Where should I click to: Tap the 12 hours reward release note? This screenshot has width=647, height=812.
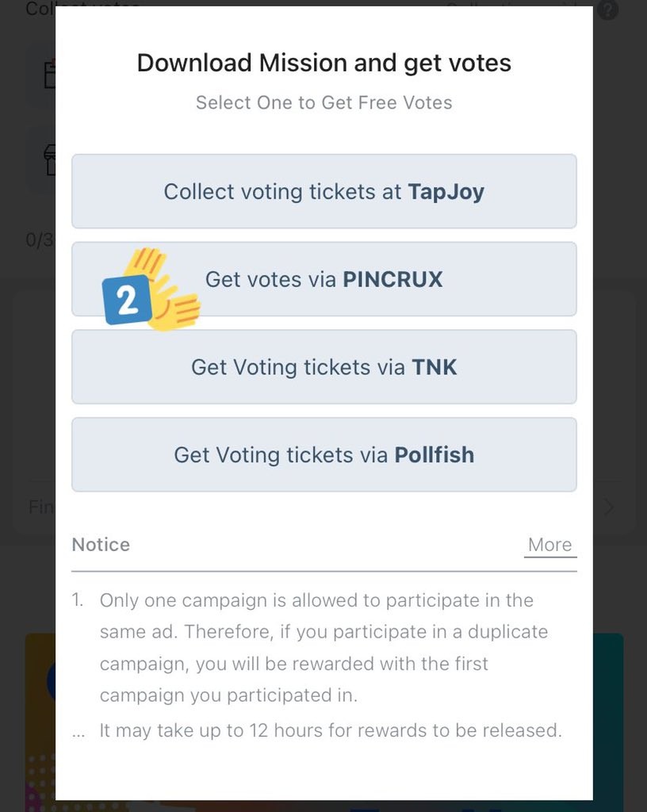click(330, 730)
